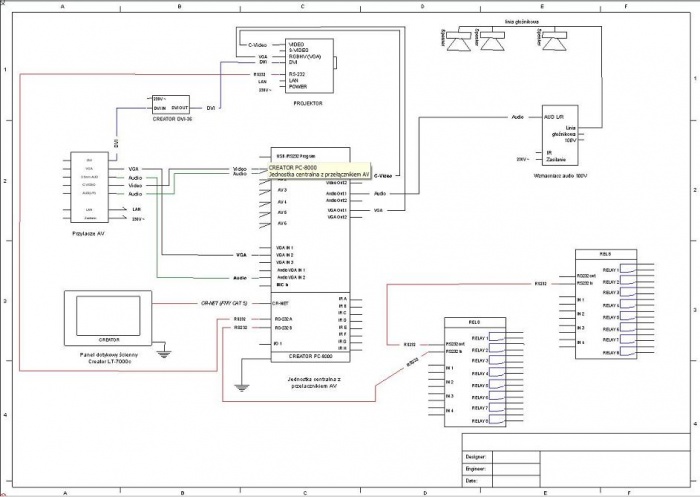Click the ground symbol below CREATOR PC-8000
Screen dimensions: 700x497
(240, 384)
